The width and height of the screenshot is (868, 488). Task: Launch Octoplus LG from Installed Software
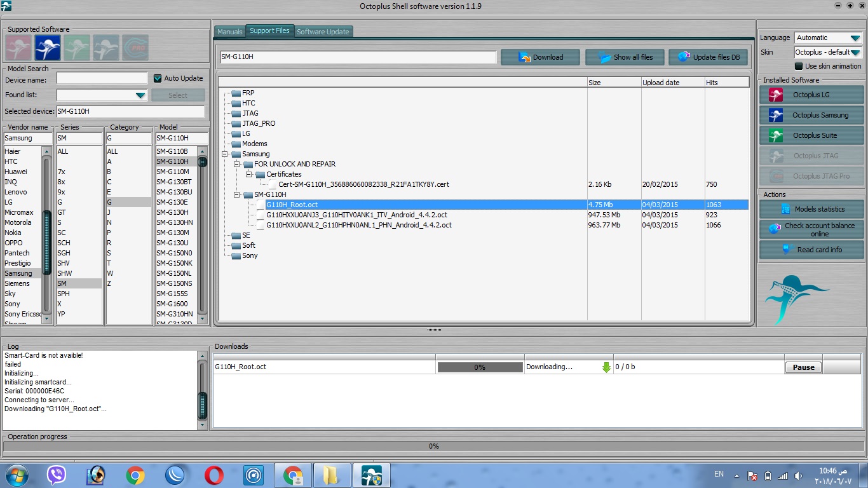(811, 95)
